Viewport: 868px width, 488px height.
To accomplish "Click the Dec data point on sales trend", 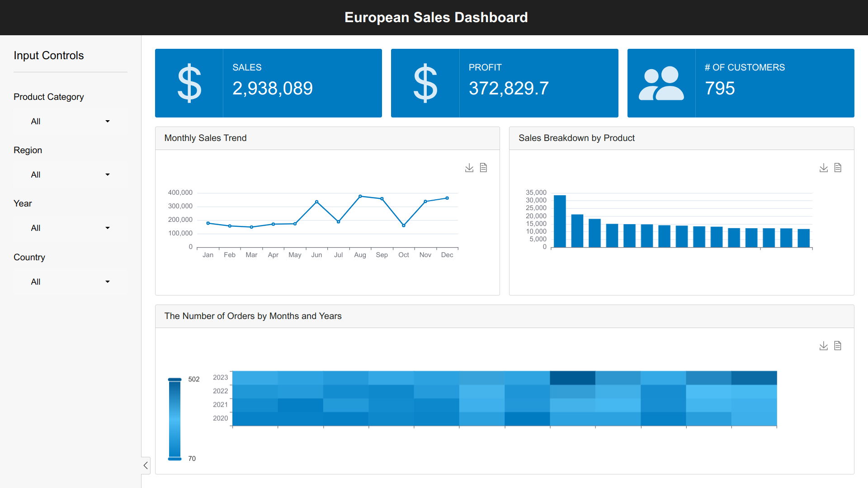I will click(447, 198).
